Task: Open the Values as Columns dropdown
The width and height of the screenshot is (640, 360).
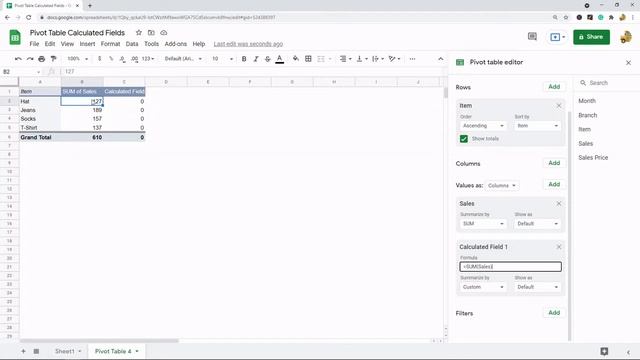Action: pos(502,185)
